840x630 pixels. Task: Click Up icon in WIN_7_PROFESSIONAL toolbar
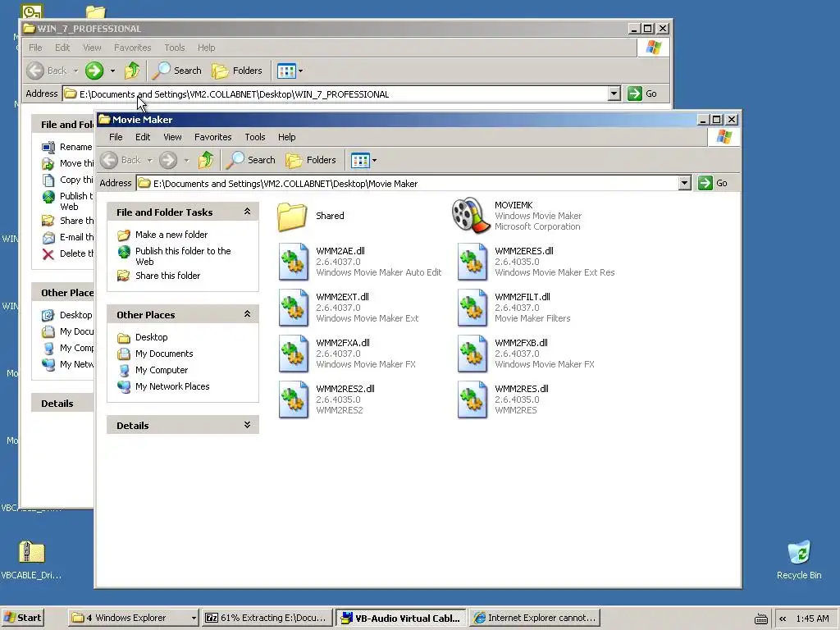click(x=132, y=71)
